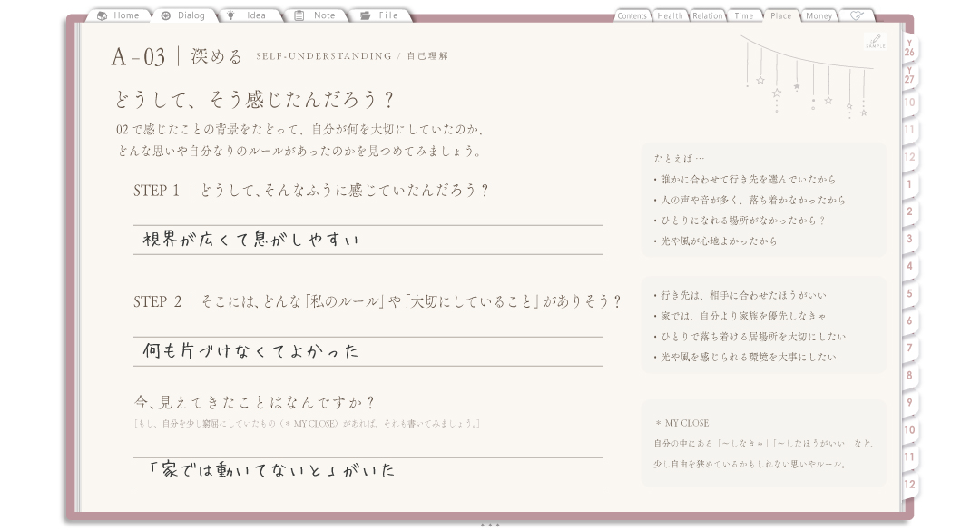Viewport: 980px width, 531px height.
Task: Open the Home tab with house icon
Action: pyautogui.click(x=119, y=15)
